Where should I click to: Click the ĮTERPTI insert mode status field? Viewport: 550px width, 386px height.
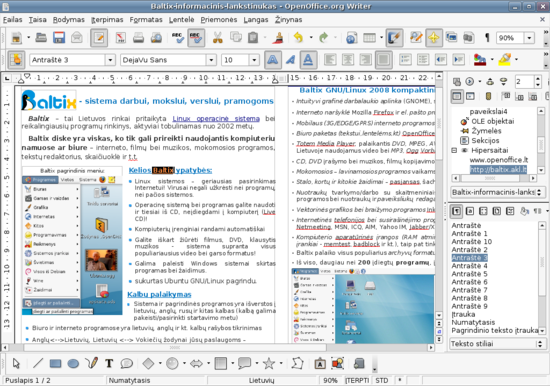tap(357, 380)
